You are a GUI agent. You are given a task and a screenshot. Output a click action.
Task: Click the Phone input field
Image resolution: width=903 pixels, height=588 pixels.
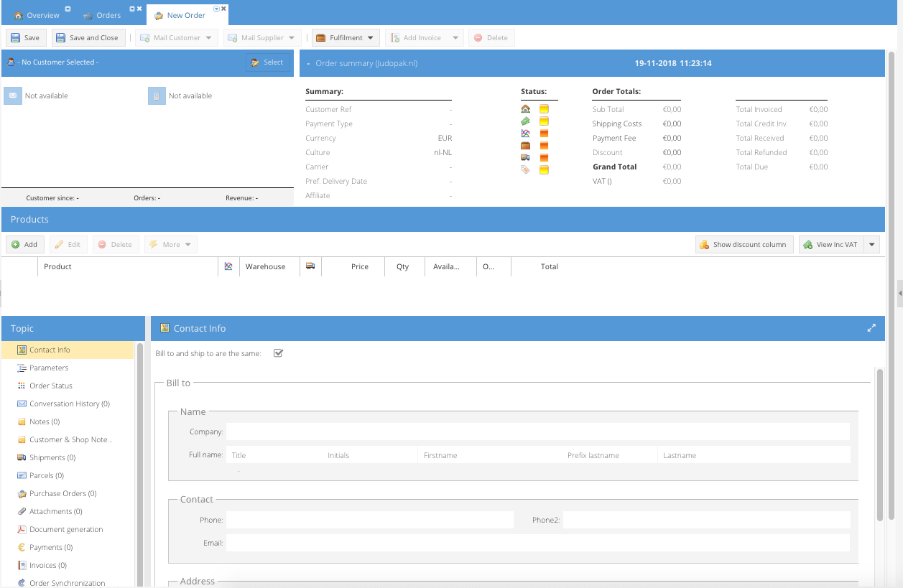(x=370, y=520)
